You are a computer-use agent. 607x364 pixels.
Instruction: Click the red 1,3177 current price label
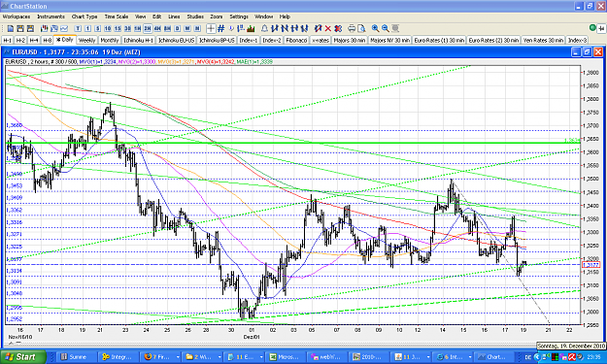click(591, 265)
